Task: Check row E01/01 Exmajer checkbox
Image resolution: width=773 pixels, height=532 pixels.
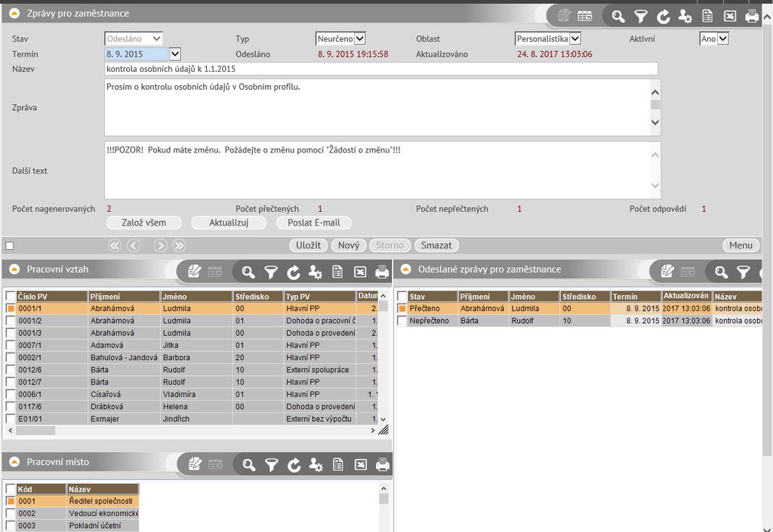Action: point(11,420)
